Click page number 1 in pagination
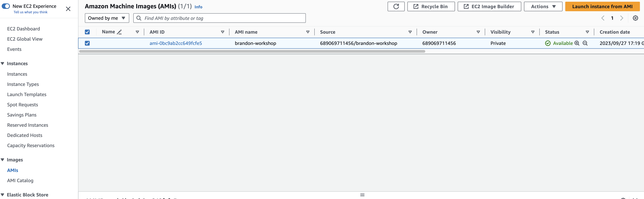Screen dimensions: 644x199 tap(612, 18)
